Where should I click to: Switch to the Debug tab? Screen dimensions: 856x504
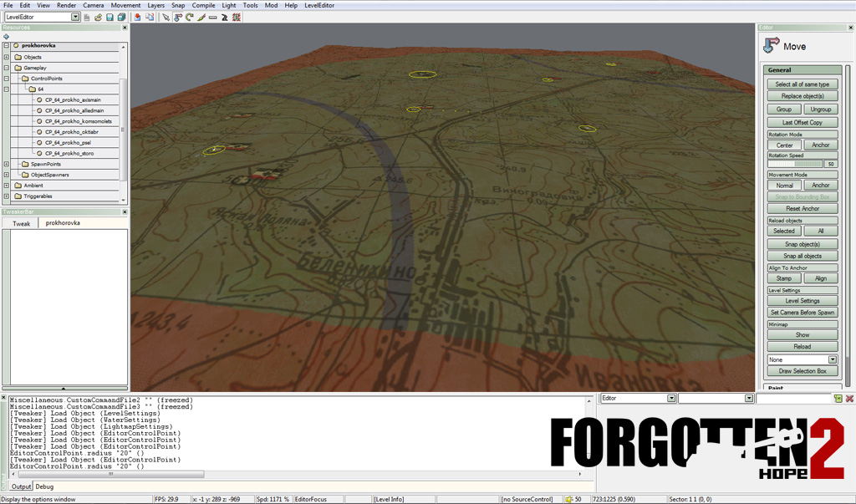point(45,486)
